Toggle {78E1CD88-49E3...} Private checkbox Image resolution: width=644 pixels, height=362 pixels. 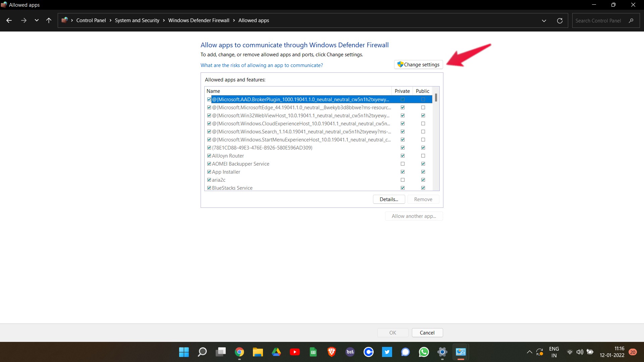click(402, 148)
